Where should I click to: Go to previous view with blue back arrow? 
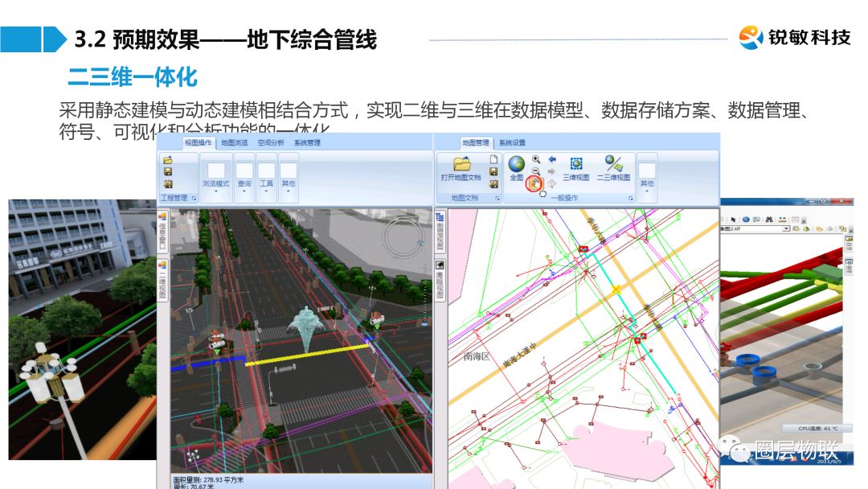click(551, 159)
